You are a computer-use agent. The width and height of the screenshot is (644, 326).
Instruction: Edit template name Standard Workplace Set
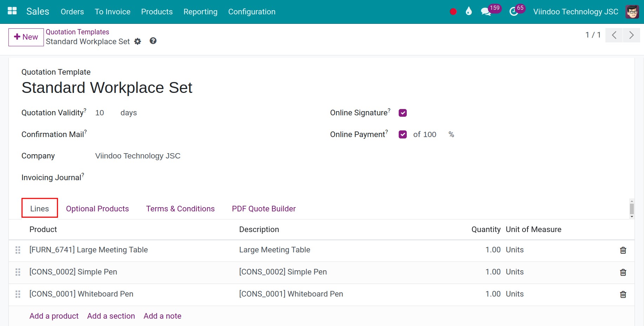point(107,88)
